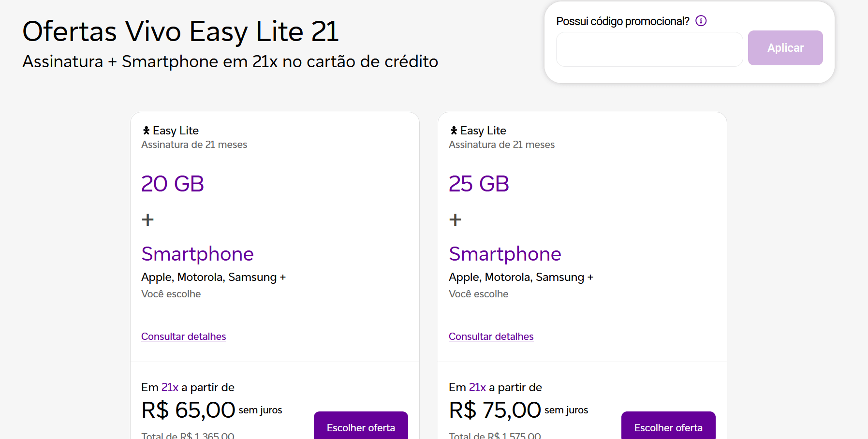The width and height of the screenshot is (868, 439).
Task: Click the Vivo icon in the 20 GB card
Action: [146, 131]
